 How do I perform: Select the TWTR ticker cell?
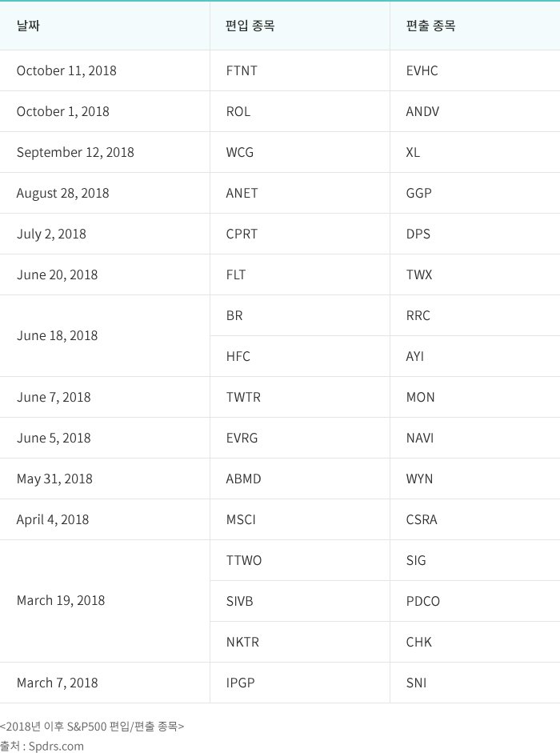[243, 397]
